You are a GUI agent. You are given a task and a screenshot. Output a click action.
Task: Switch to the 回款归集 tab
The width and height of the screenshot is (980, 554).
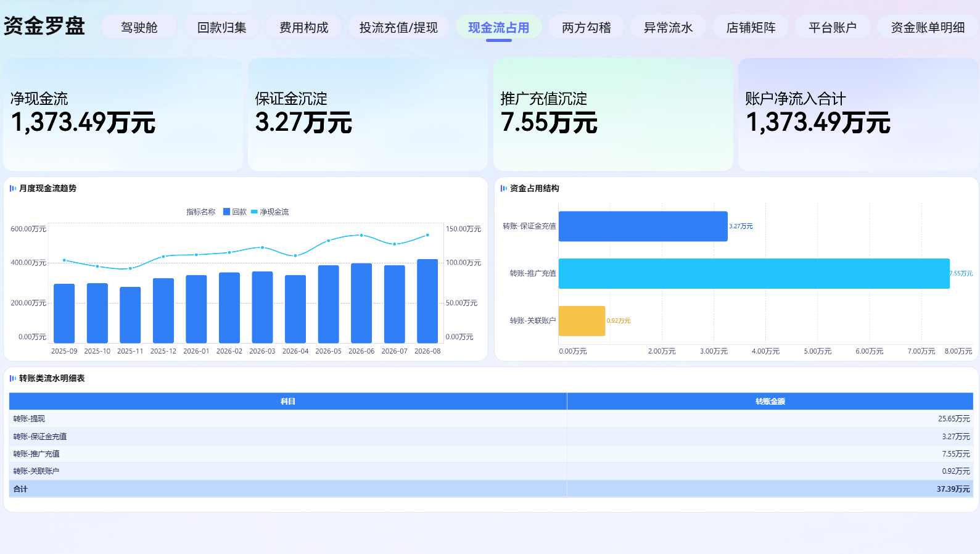222,28
